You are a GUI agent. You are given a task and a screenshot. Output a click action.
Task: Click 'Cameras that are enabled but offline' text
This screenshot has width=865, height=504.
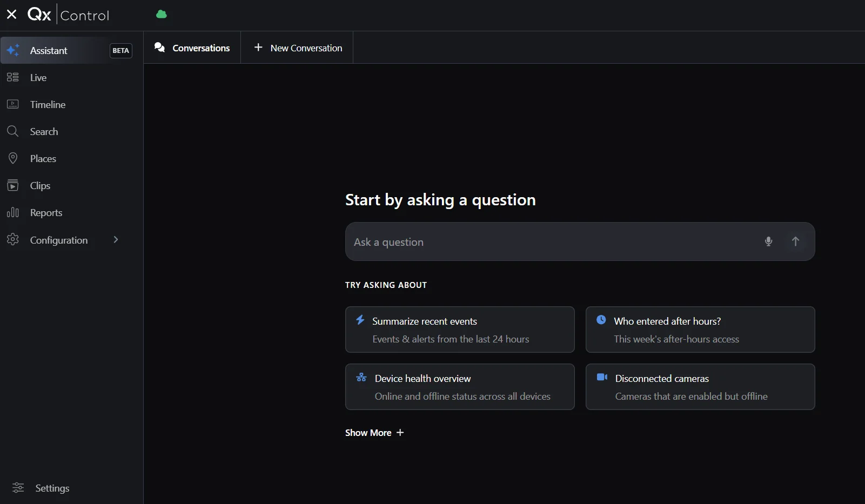click(691, 397)
